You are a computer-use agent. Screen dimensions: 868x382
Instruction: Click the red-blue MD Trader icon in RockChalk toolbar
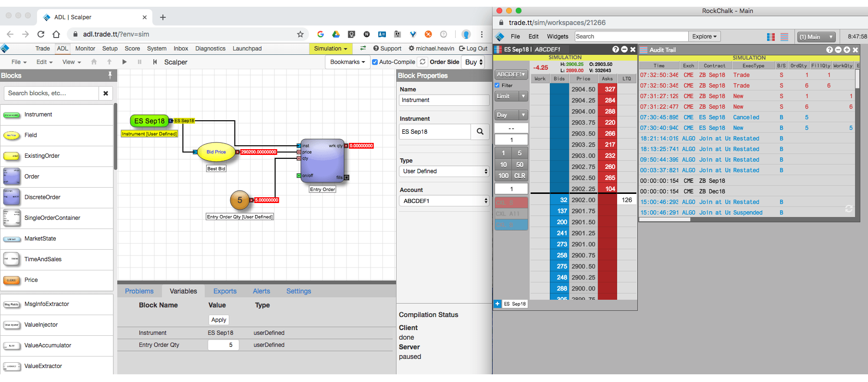[771, 37]
